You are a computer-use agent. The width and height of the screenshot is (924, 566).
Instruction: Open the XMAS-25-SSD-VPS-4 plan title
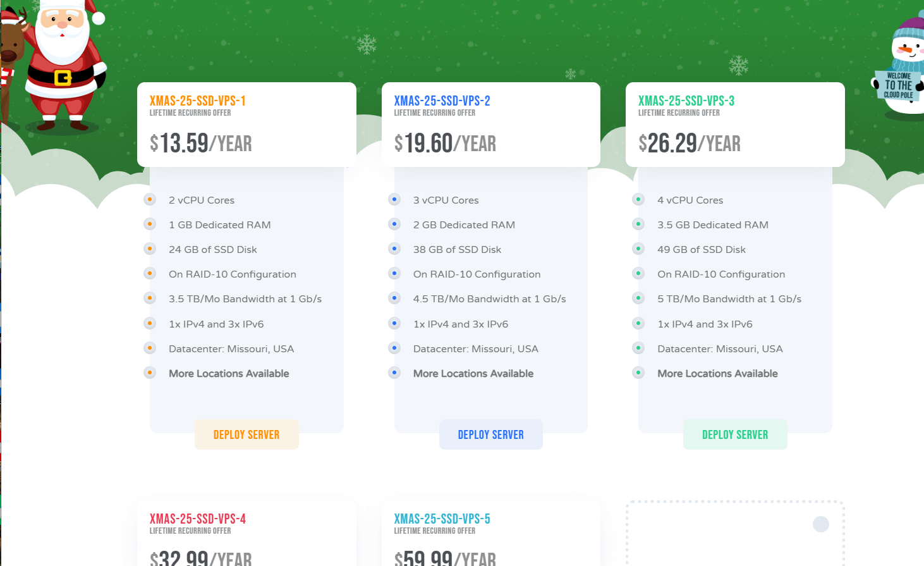pyautogui.click(x=197, y=519)
